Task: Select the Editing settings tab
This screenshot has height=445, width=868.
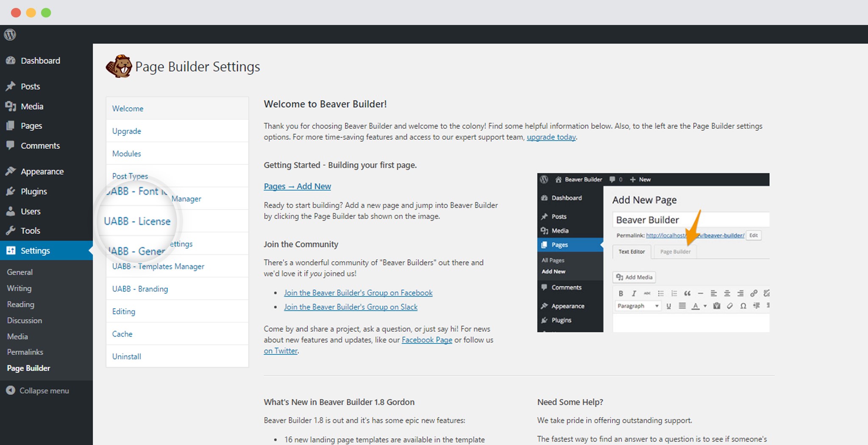Action: 177,311
